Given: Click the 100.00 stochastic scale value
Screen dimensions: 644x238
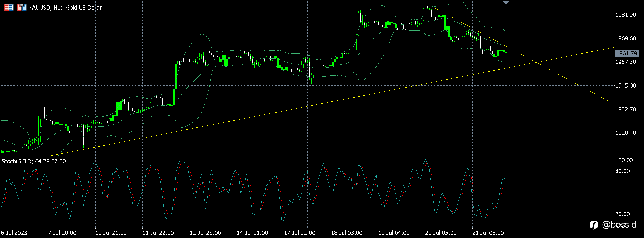Looking at the screenshot, I should coord(624,160).
